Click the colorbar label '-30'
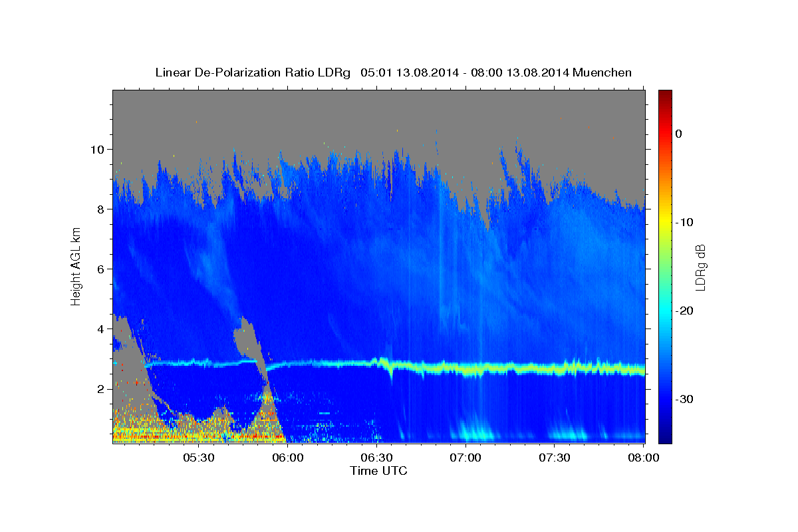The image size is (798, 532). 686,399
